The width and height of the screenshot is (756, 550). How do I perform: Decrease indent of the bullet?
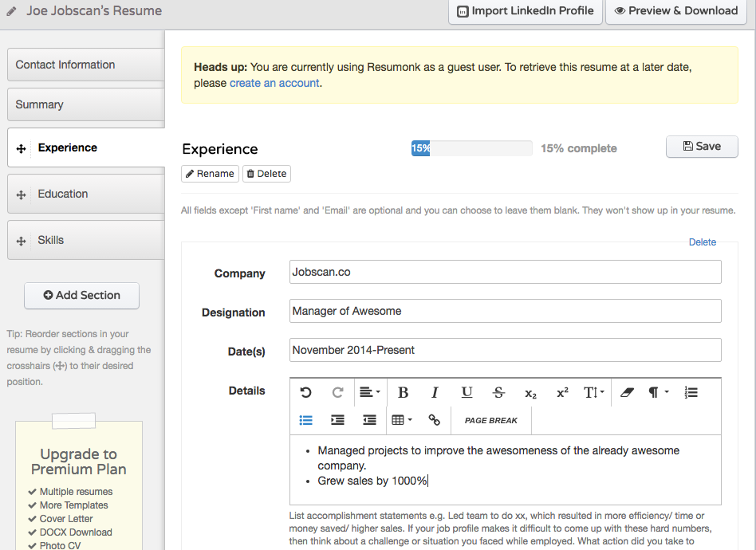point(370,420)
